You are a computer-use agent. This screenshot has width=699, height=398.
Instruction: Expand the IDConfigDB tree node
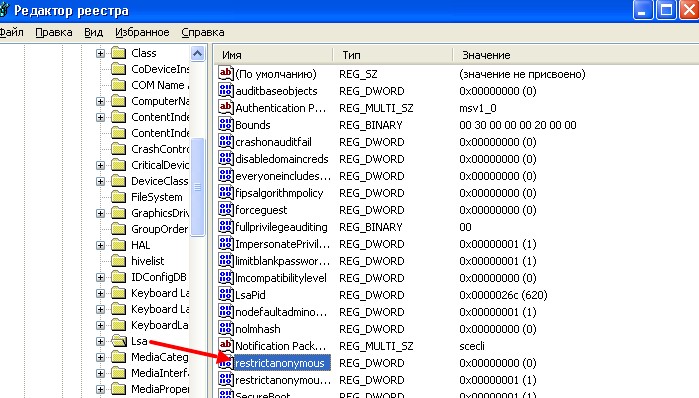pos(100,278)
